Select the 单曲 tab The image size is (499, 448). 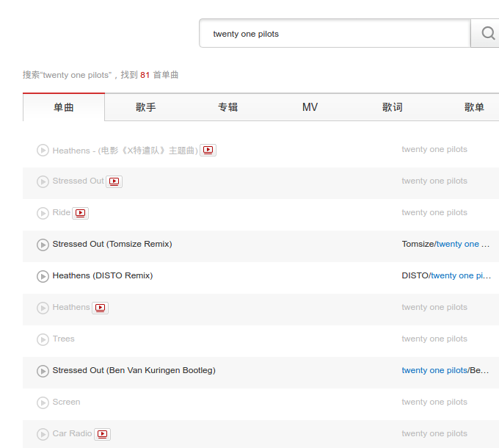coord(64,107)
